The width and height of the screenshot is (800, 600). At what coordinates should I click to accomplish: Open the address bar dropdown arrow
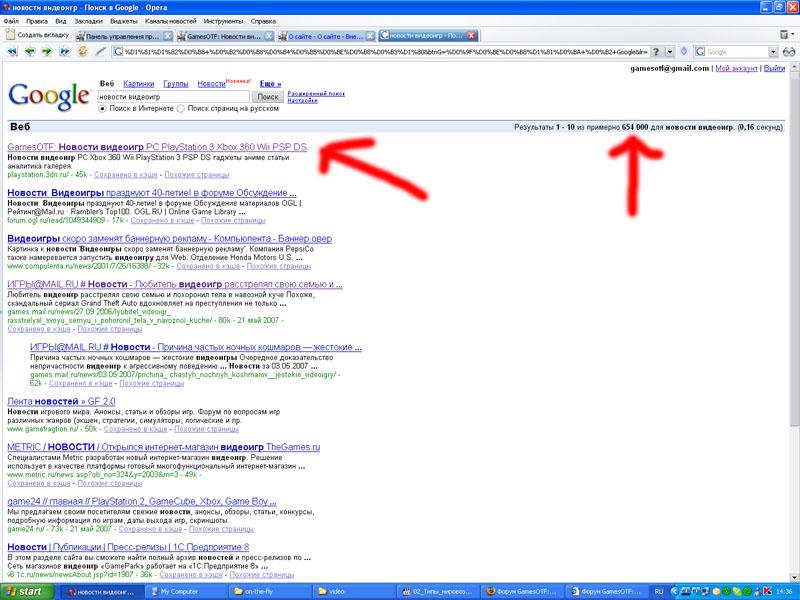coord(670,52)
